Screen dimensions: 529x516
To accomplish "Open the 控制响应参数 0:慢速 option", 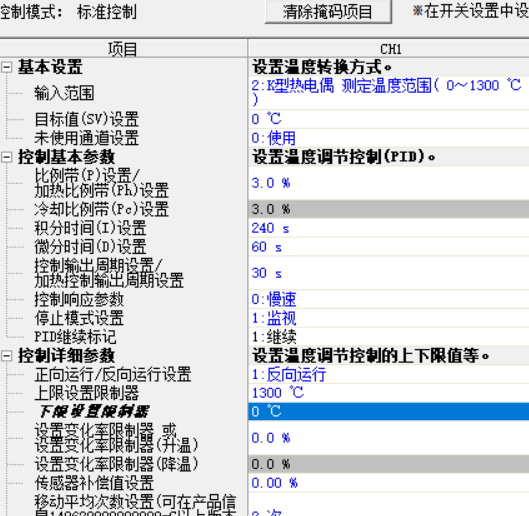I will pyautogui.click(x=389, y=299).
